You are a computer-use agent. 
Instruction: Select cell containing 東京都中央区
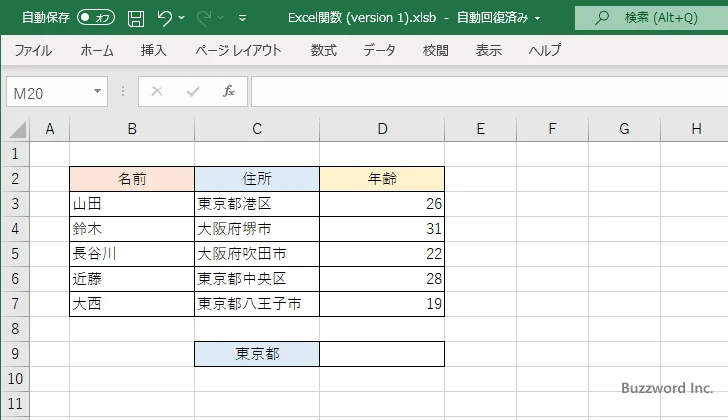click(x=257, y=279)
